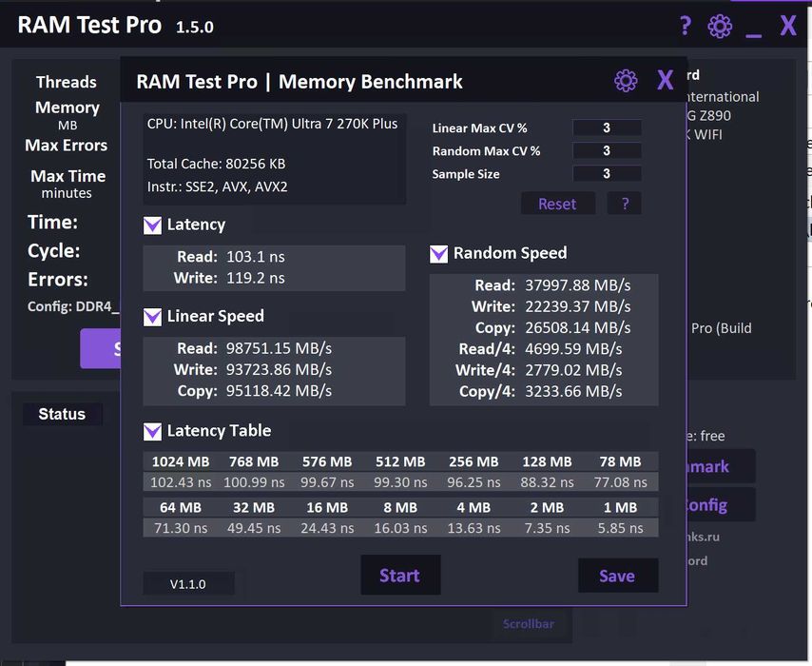
Task: Select the 78 MB latency cell 77.08 ns
Action: (620, 482)
